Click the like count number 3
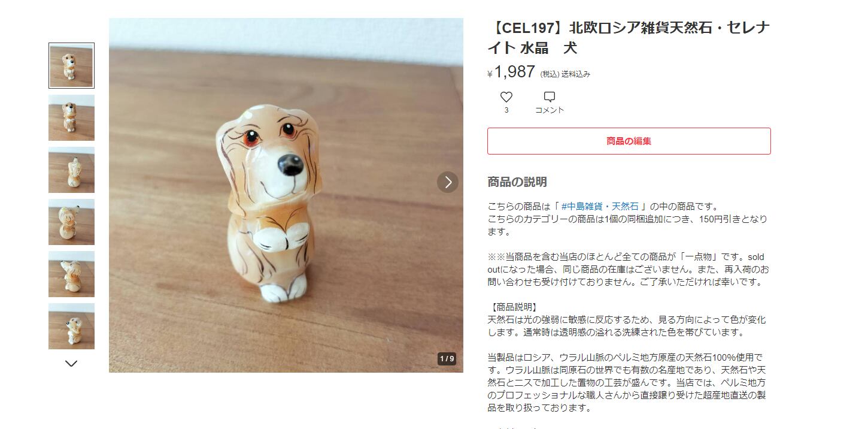Screen dimensions: 868x429 tap(506, 110)
